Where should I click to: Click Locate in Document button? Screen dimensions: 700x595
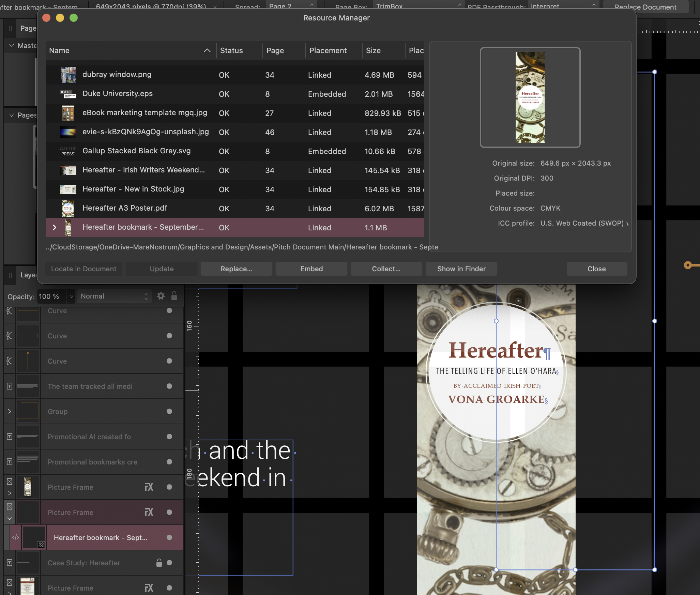point(83,269)
